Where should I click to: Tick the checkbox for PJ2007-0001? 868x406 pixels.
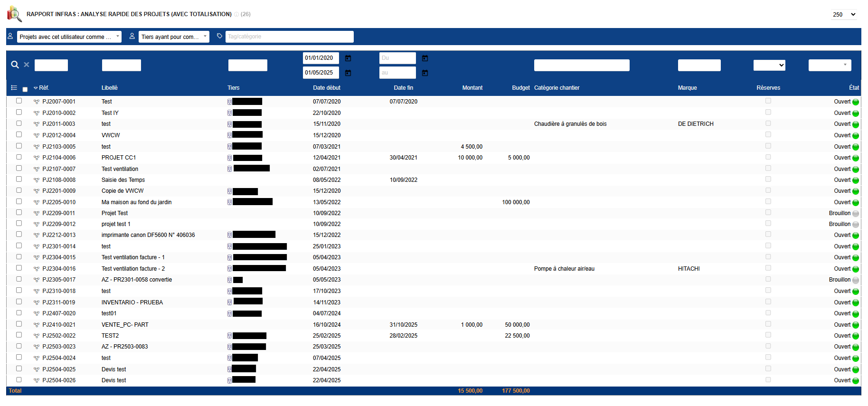click(19, 101)
